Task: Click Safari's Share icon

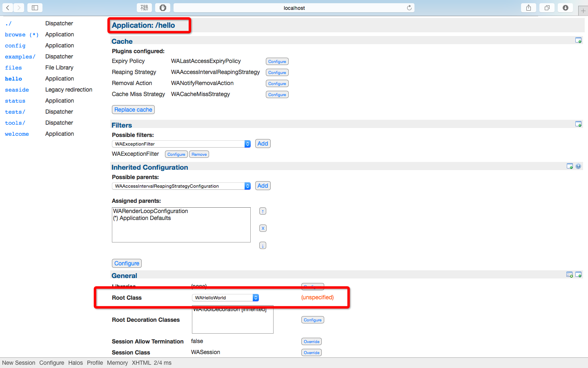Action: [x=528, y=8]
